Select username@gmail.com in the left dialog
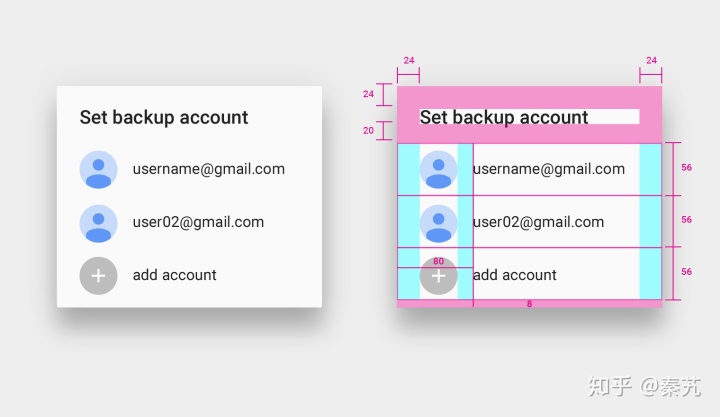 [208, 169]
